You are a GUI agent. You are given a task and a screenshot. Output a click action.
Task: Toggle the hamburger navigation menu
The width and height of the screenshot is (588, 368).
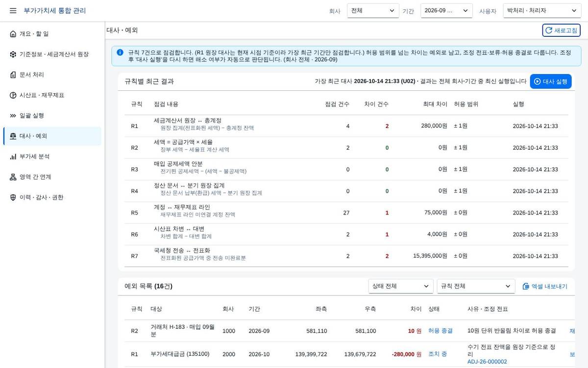(x=13, y=10)
